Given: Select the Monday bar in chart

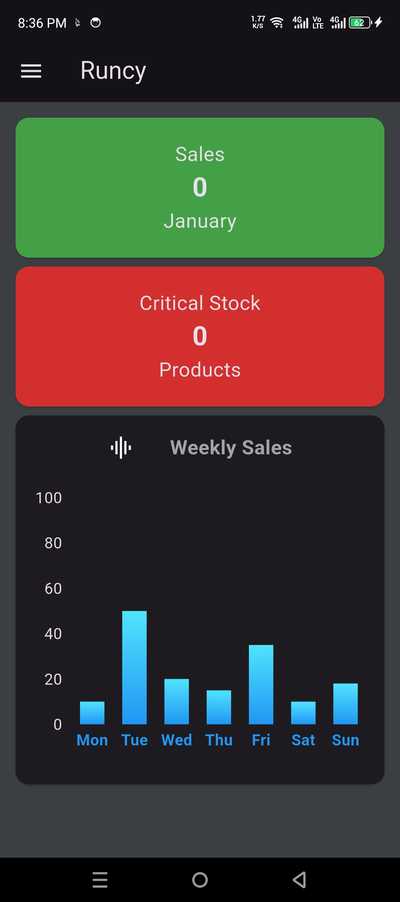Looking at the screenshot, I should click(92, 713).
